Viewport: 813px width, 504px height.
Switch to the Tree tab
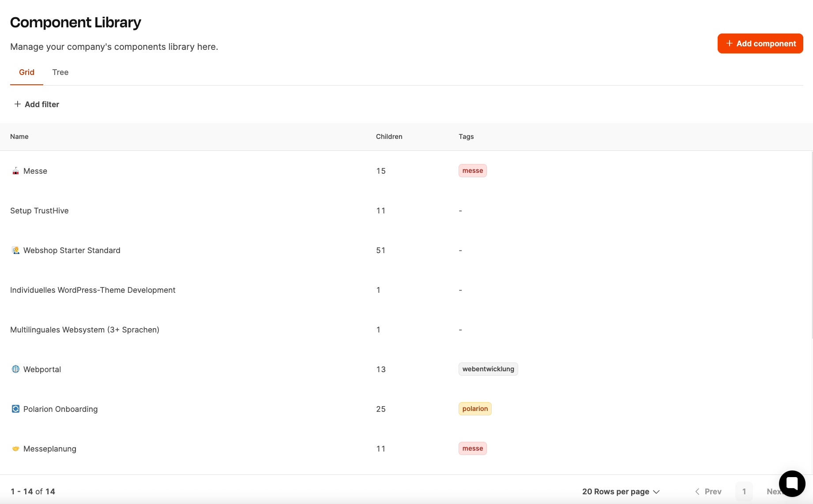point(60,72)
